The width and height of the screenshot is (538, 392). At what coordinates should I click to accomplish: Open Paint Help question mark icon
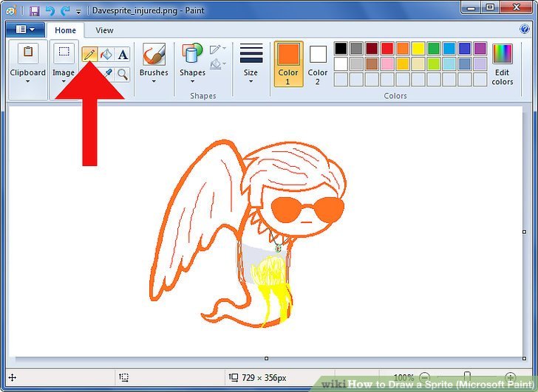[x=524, y=29]
